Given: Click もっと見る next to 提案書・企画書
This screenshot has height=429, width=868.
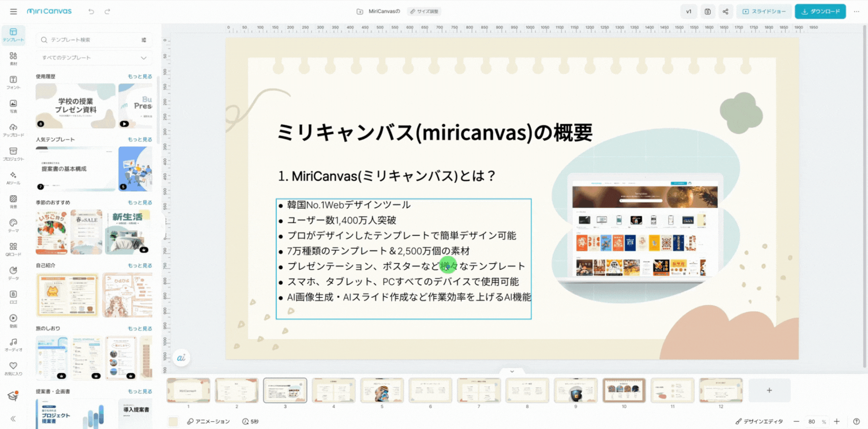Looking at the screenshot, I should tap(140, 392).
